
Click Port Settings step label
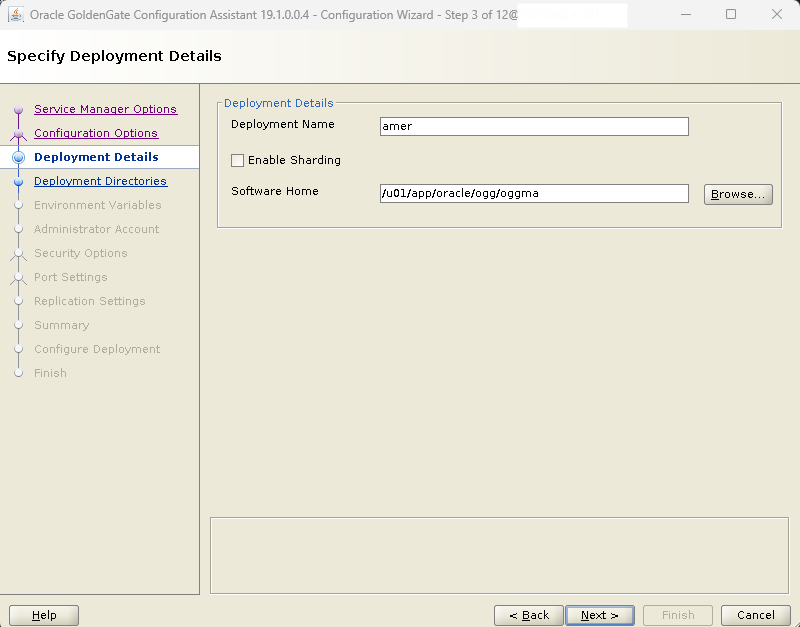click(x=71, y=277)
